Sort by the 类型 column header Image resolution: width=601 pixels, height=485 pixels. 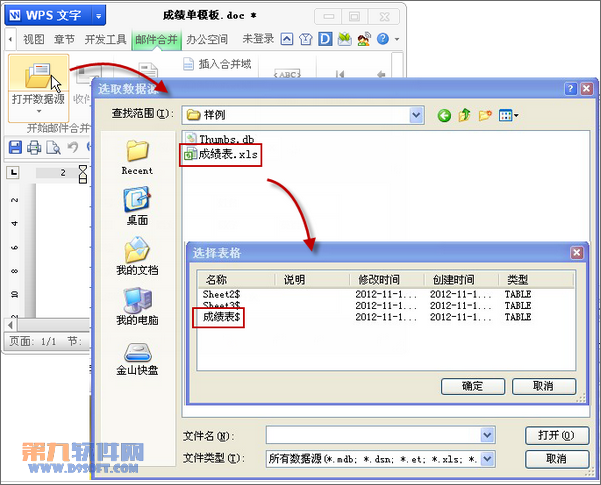[x=536, y=280]
